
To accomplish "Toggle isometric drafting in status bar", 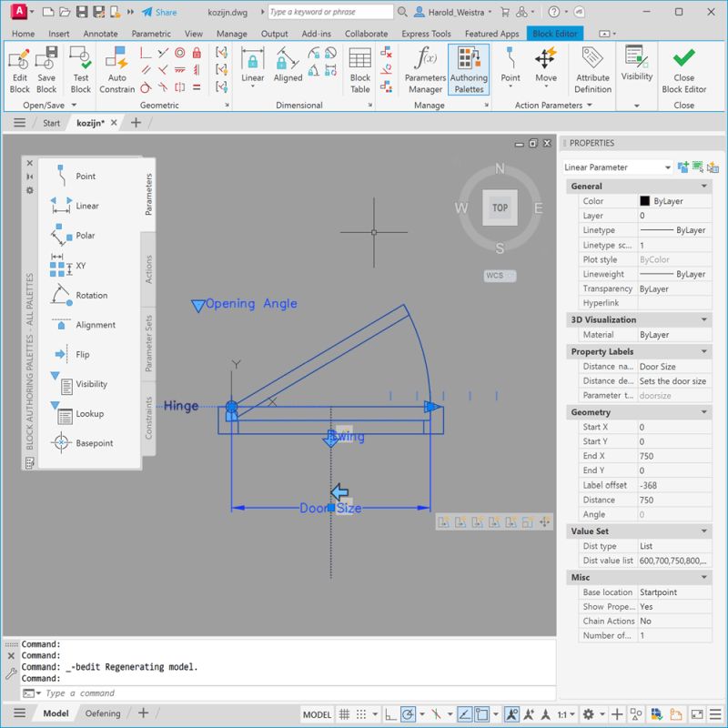I will coord(436,714).
